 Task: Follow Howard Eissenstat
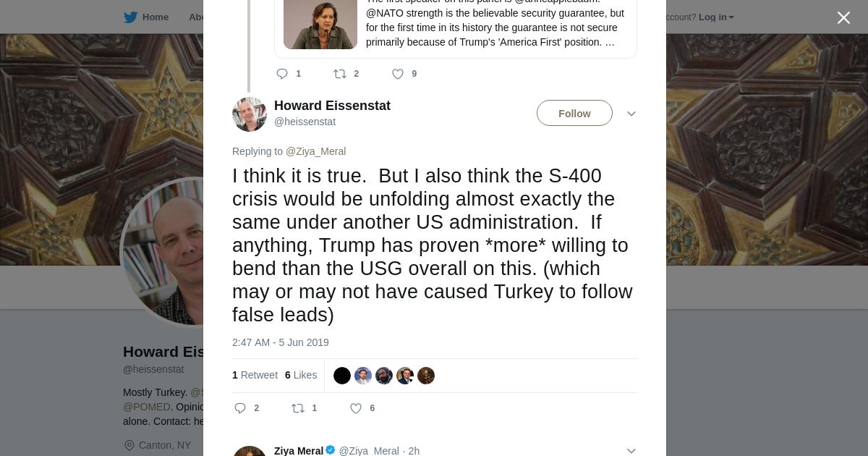pos(574,114)
